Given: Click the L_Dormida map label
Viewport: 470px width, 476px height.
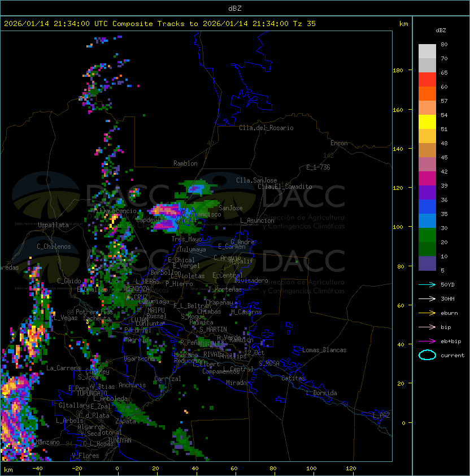Looking at the screenshot, I should point(321,393).
